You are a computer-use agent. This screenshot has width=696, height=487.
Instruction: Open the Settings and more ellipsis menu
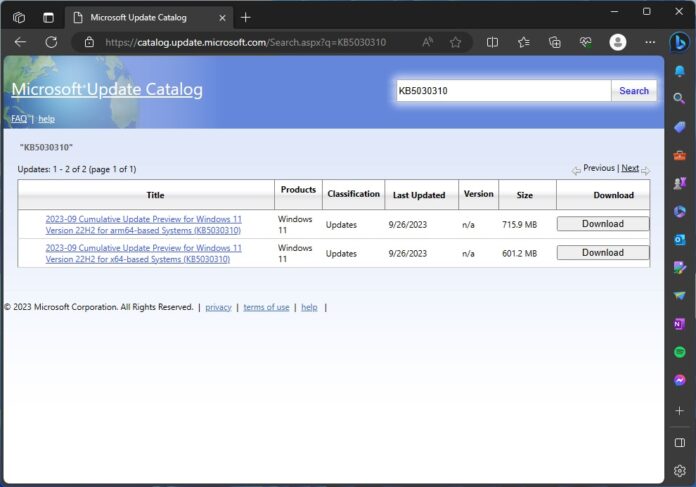650,42
